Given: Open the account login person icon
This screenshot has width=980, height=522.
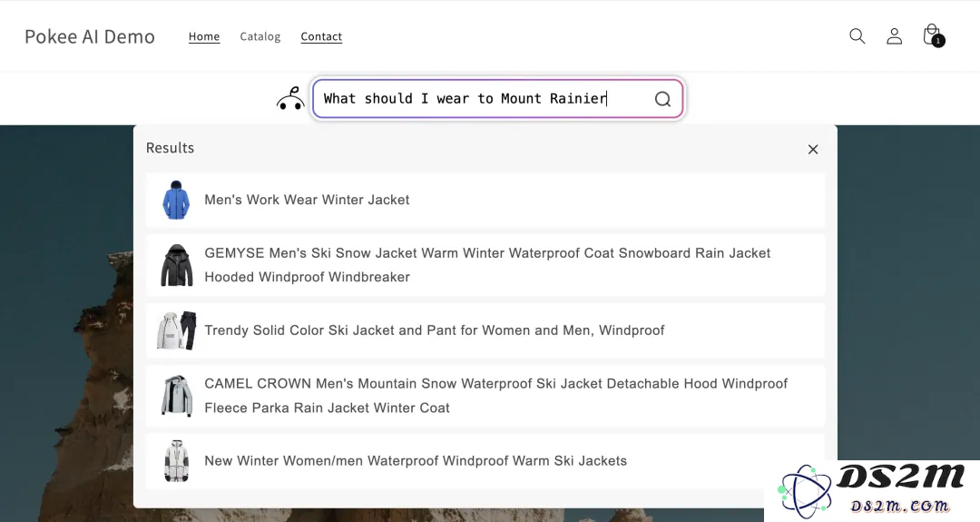Looking at the screenshot, I should (x=895, y=36).
